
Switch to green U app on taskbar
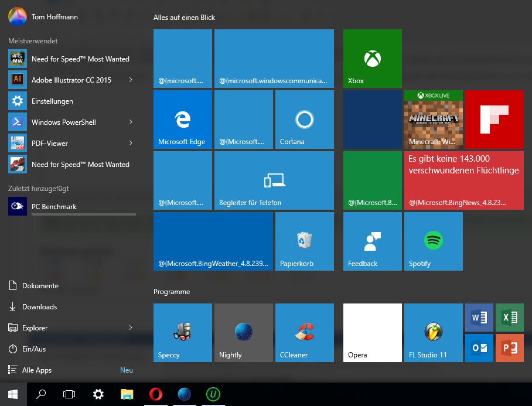pyautogui.click(x=213, y=394)
